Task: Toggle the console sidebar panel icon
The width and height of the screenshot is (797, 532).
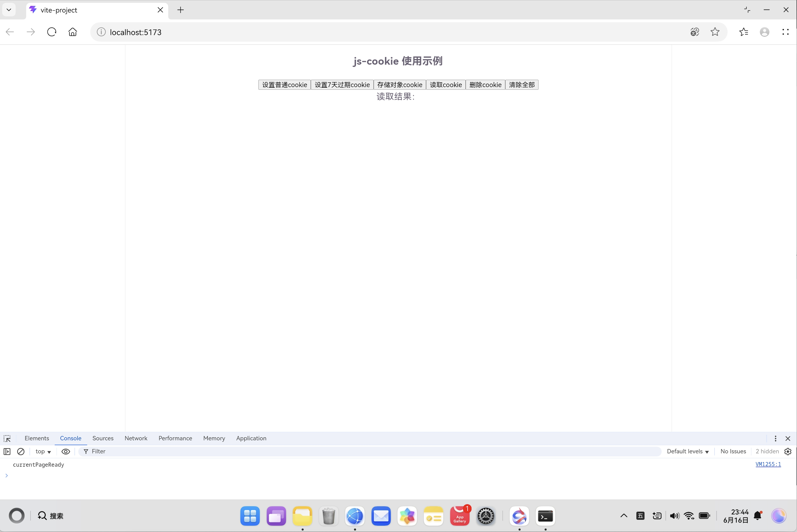Action: pos(7,451)
